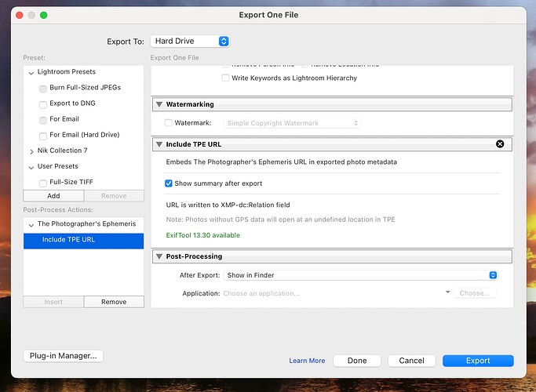Check the Export to DNG preset box
536x392 pixels.
tap(43, 104)
